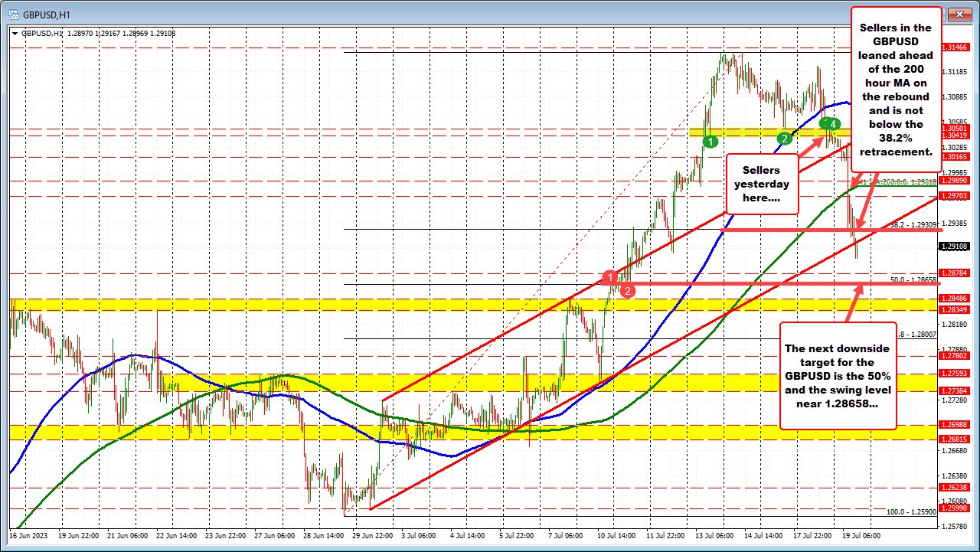
Task: Click the 1.28007 Fibonacci level label
Action: coord(918,335)
